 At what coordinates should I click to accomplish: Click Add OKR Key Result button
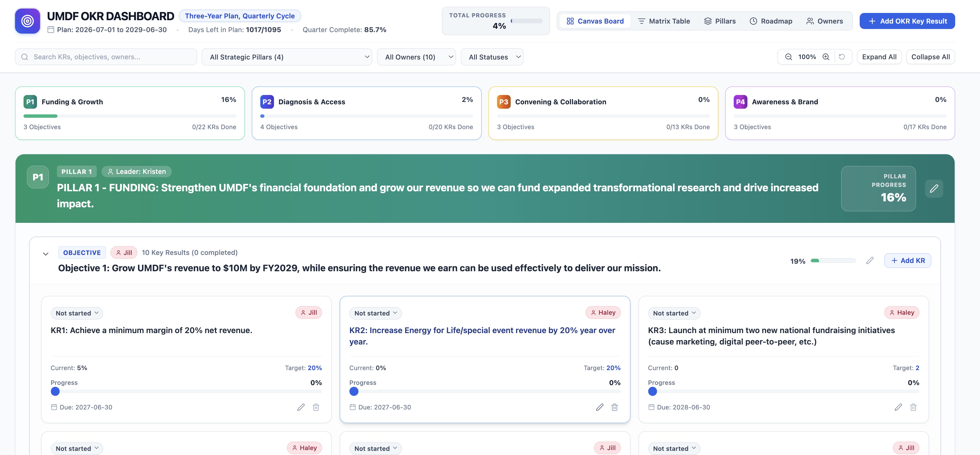[x=907, y=21]
